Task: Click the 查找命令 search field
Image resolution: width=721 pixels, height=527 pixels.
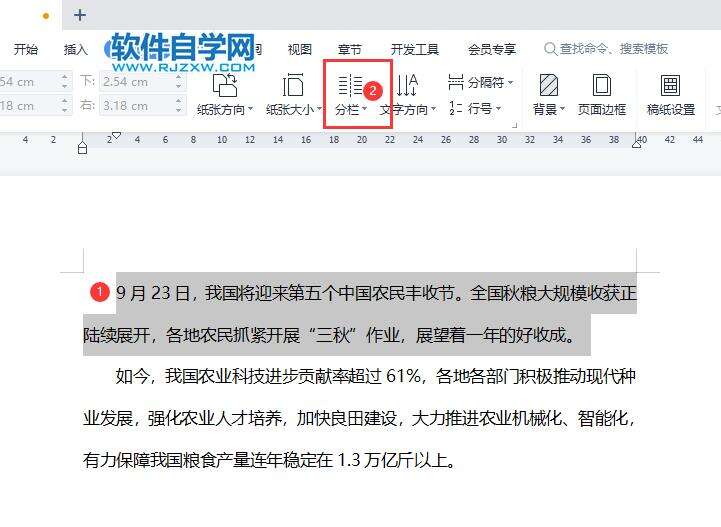Action: (x=606, y=49)
